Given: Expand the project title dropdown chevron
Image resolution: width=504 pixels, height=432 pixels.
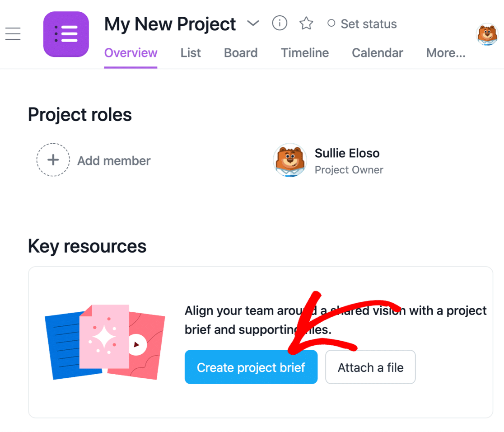Looking at the screenshot, I should [253, 23].
